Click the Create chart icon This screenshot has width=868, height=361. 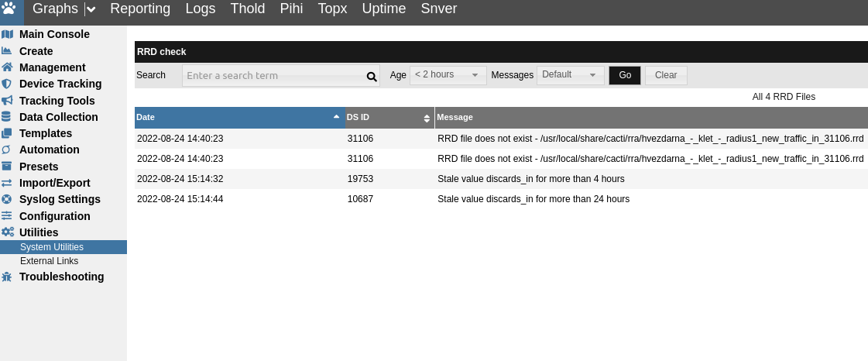tap(7, 51)
